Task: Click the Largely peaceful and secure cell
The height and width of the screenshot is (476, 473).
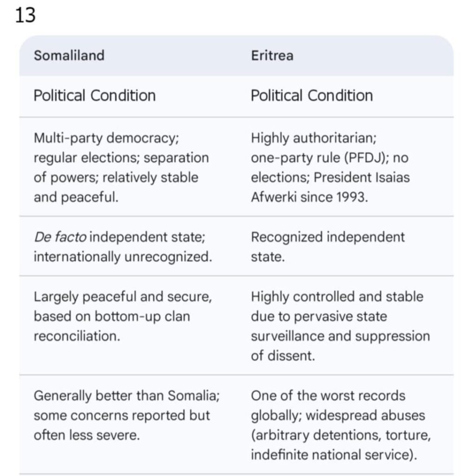Action: (x=122, y=316)
